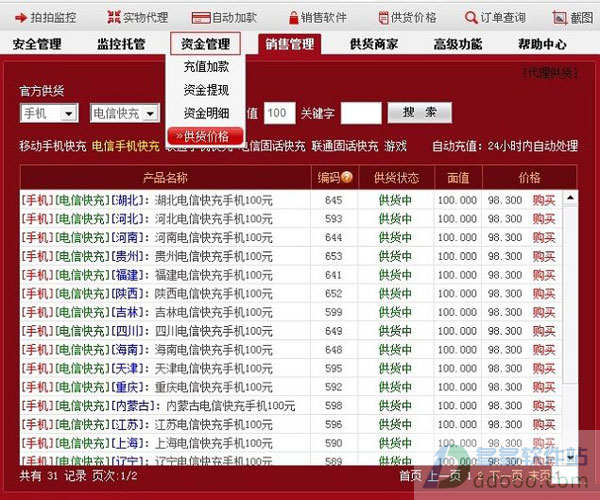This screenshot has height=500, width=600.
Task: Click 购买 for 福建电信快充手机100元
Action: tap(544, 275)
